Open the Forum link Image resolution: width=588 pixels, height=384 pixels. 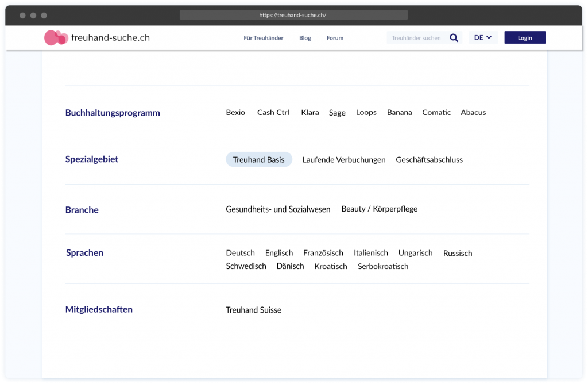click(x=335, y=38)
